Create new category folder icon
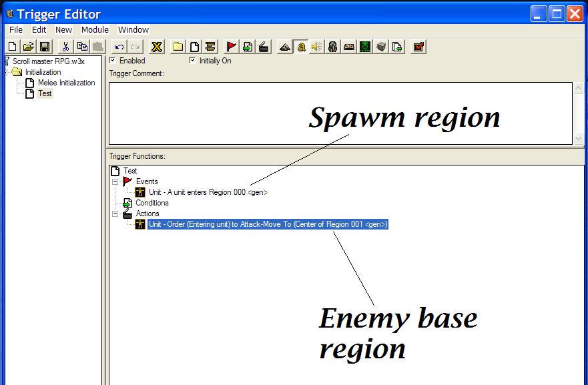 coord(178,47)
